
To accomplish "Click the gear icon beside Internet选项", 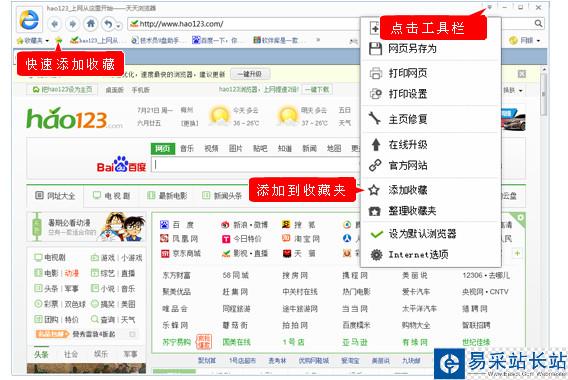I will (376, 255).
